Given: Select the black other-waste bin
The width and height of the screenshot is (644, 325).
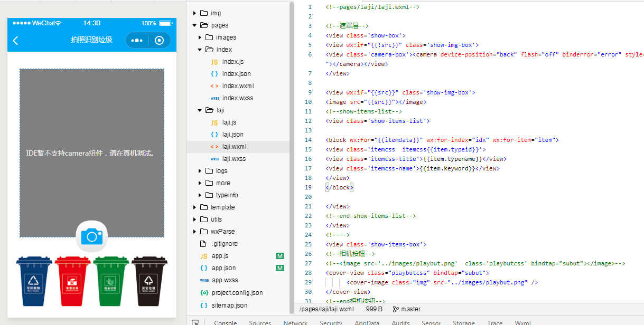Looking at the screenshot, I should click(150, 281).
